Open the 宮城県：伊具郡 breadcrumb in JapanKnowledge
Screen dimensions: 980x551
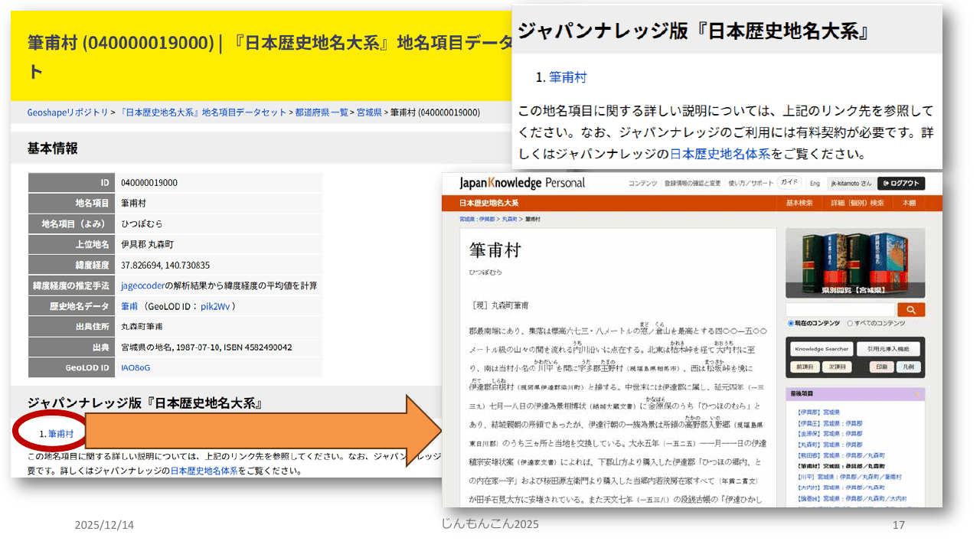(478, 220)
